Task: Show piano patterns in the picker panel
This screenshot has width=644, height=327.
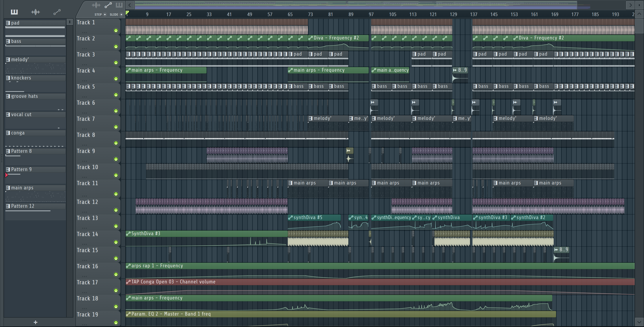Action: 14,12
